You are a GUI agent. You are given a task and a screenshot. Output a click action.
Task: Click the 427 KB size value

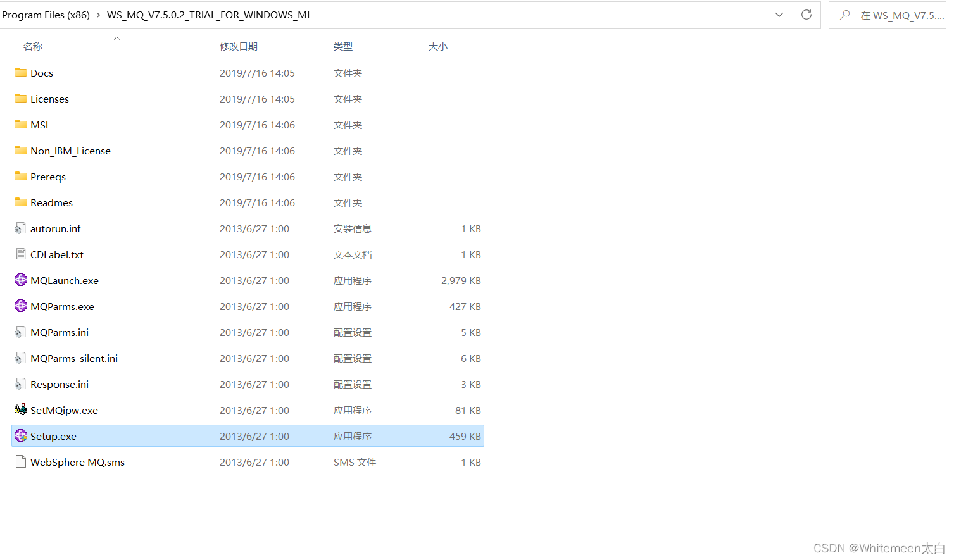coord(465,306)
